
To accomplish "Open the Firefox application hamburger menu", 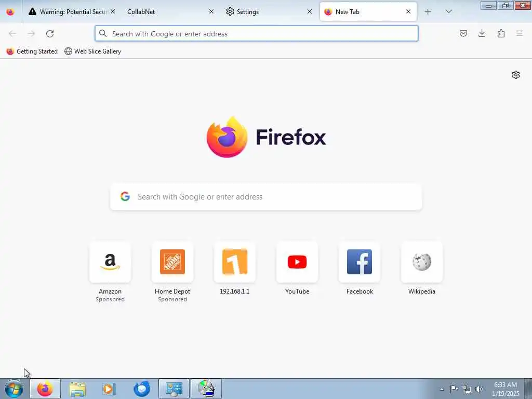I will [520, 33].
